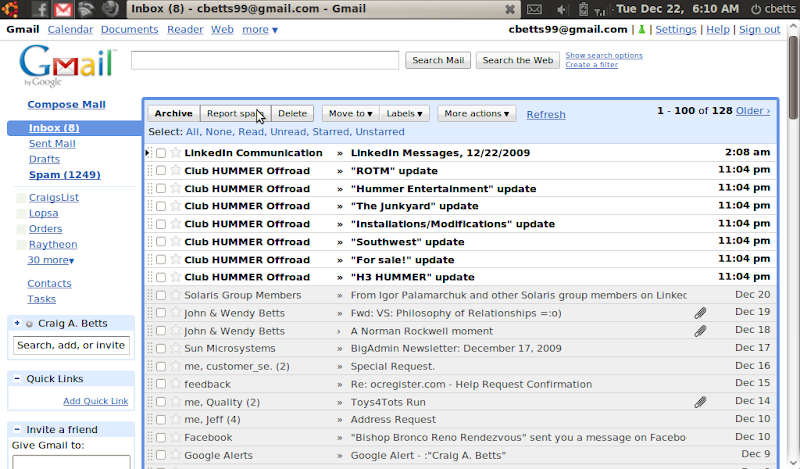The height and width of the screenshot is (469, 800).
Task: Open the battery status indicator
Action: (584, 9)
